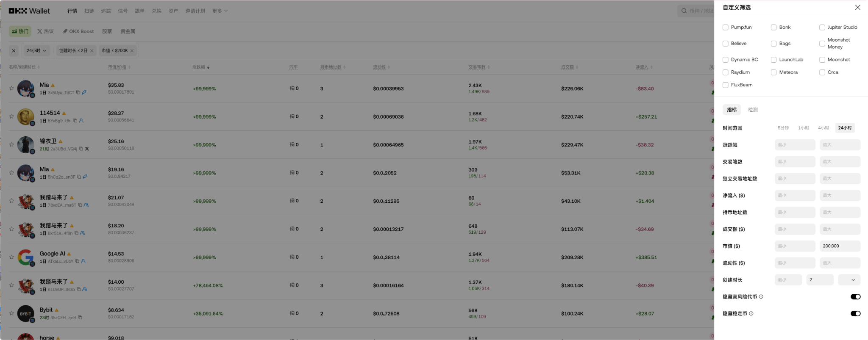Clear all filters with the X button
Viewport: 868px width, 340px height.
click(14, 51)
